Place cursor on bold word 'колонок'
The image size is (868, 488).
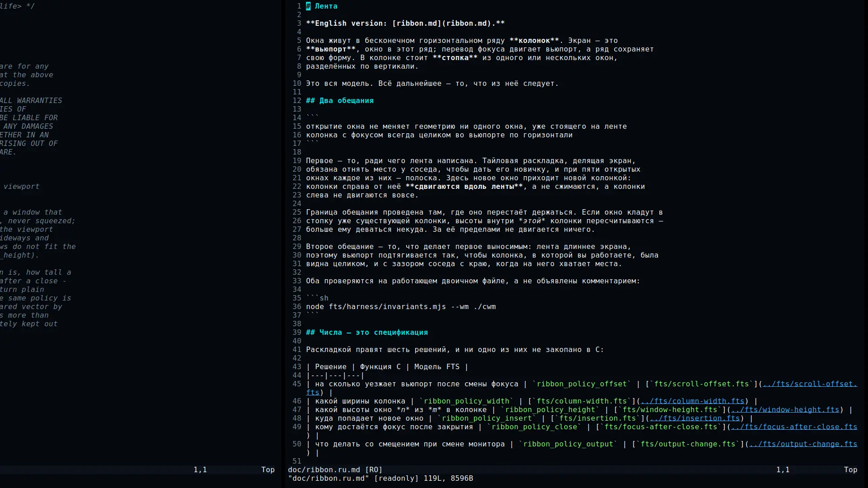pos(534,41)
